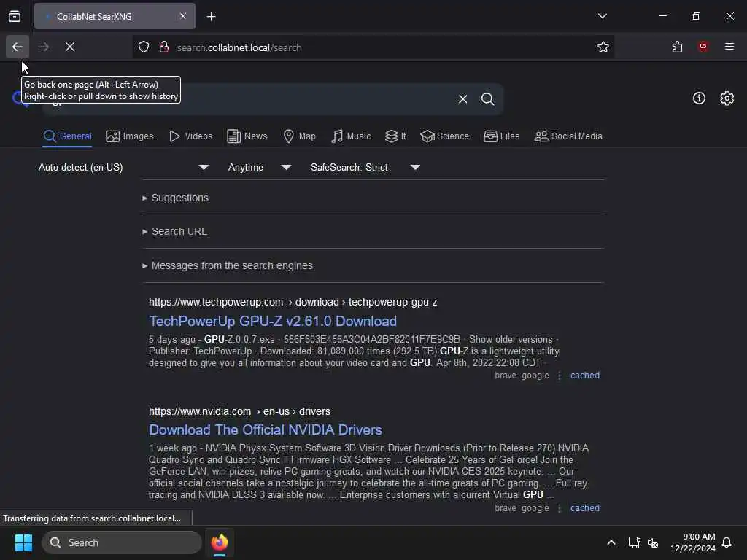Switch to the Social Media category
Image resolution: width=747 pixels, height=560 pixels.
(568, 136)
